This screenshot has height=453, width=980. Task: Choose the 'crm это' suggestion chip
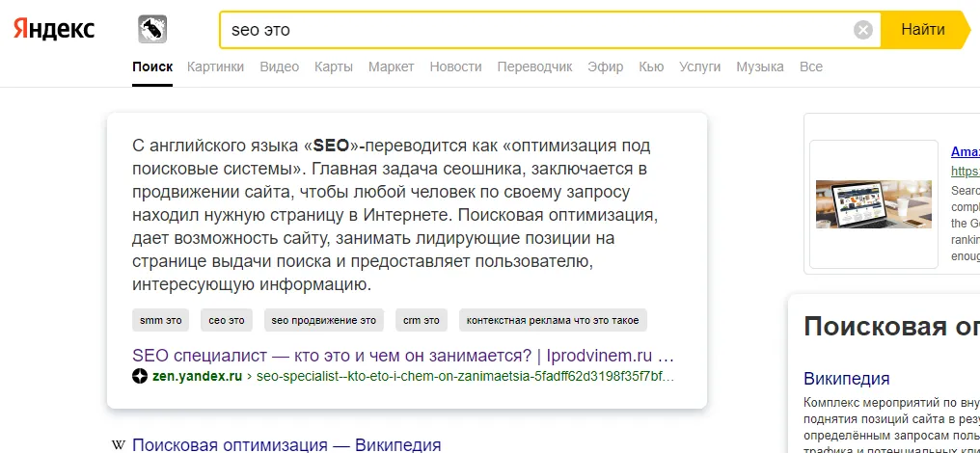422,320
